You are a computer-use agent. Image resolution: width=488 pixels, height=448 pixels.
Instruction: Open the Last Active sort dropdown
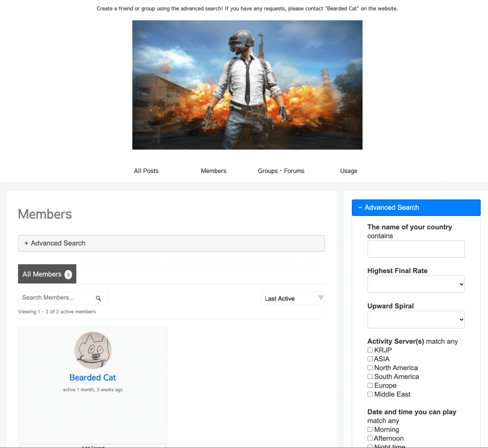(293, 298)
